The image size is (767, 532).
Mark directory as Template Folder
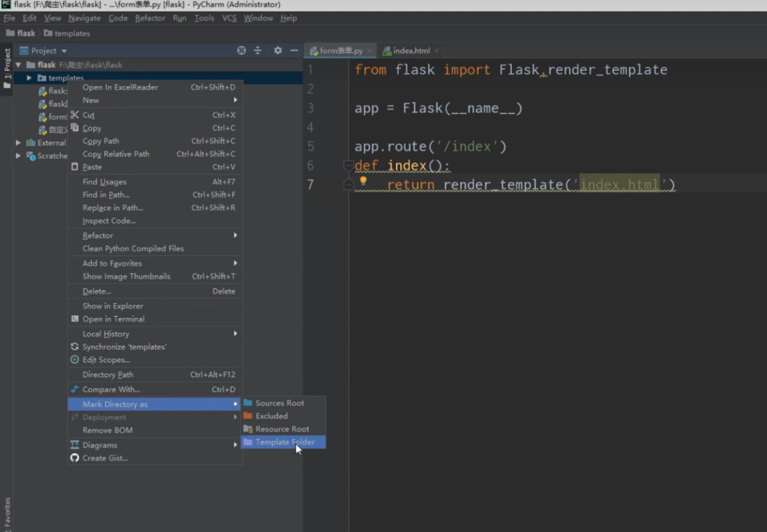click(x=283, y=442)
